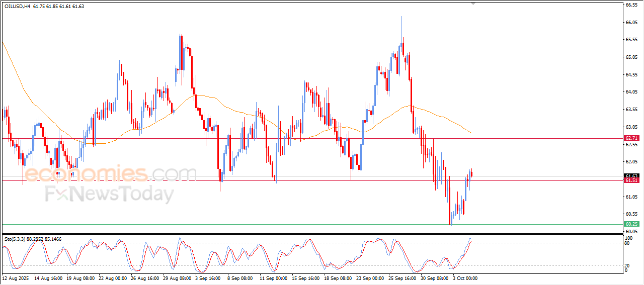Click the red 61.51 price level tag

(x=631, y=180)
